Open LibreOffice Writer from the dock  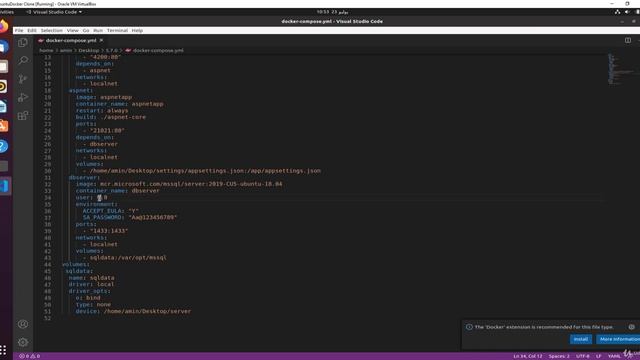point(4,107)
